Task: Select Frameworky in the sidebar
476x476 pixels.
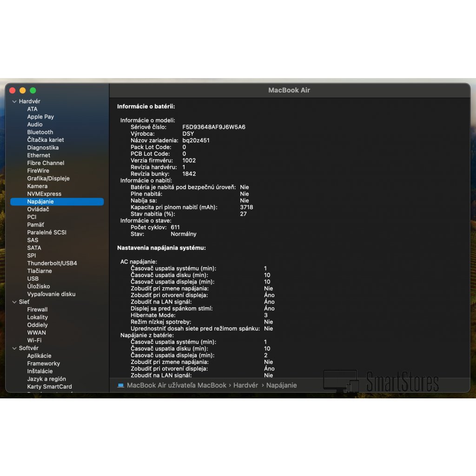Action: 43,364
